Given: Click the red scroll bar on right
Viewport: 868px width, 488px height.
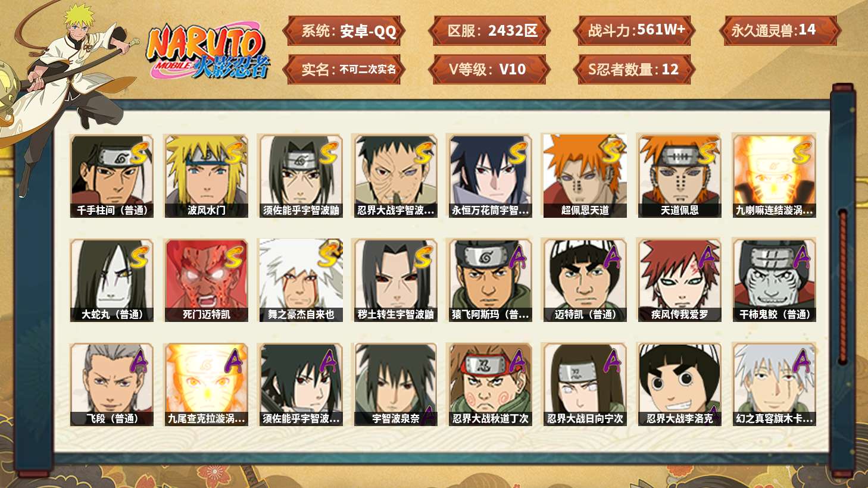Looking at the screenshot, I should (x=842, y=287).
